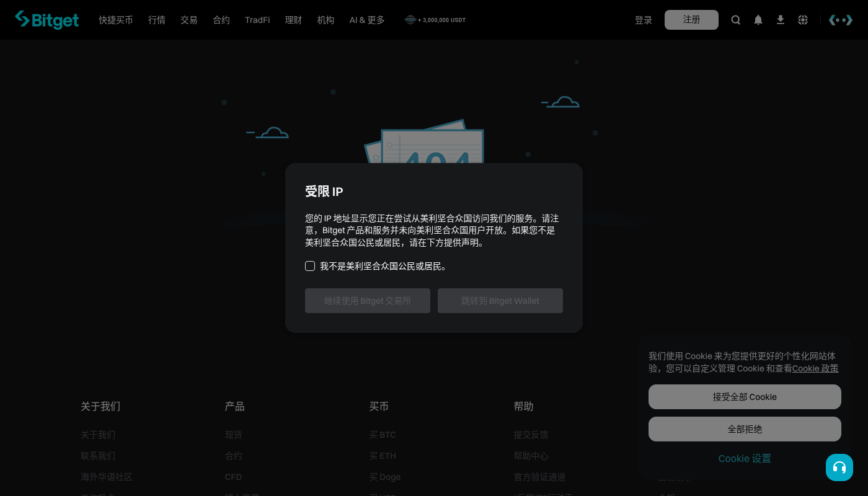Open the 提交反馈 footer link
This screenshot has height=496, width=868.
pos(531,435)
